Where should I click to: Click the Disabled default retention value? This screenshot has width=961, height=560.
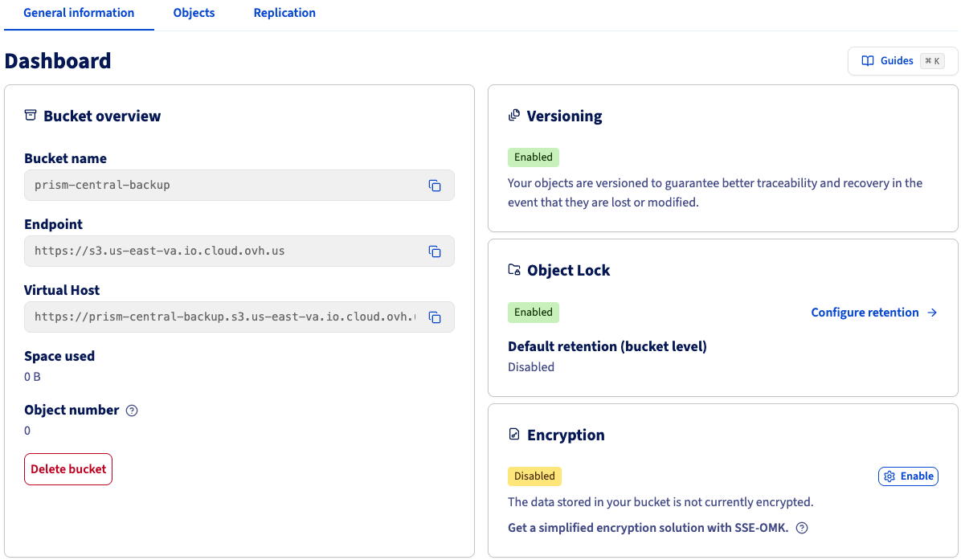(x=531, y=367)
